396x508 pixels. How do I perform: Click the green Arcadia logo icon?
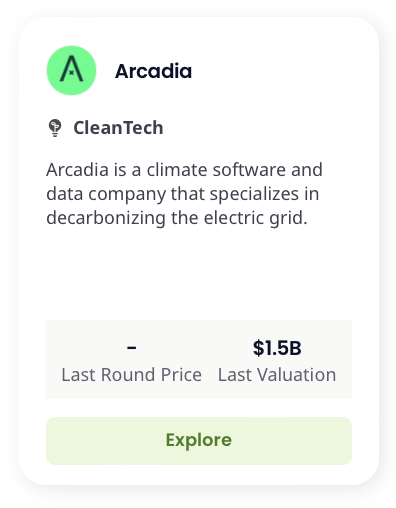pos(71,70)
